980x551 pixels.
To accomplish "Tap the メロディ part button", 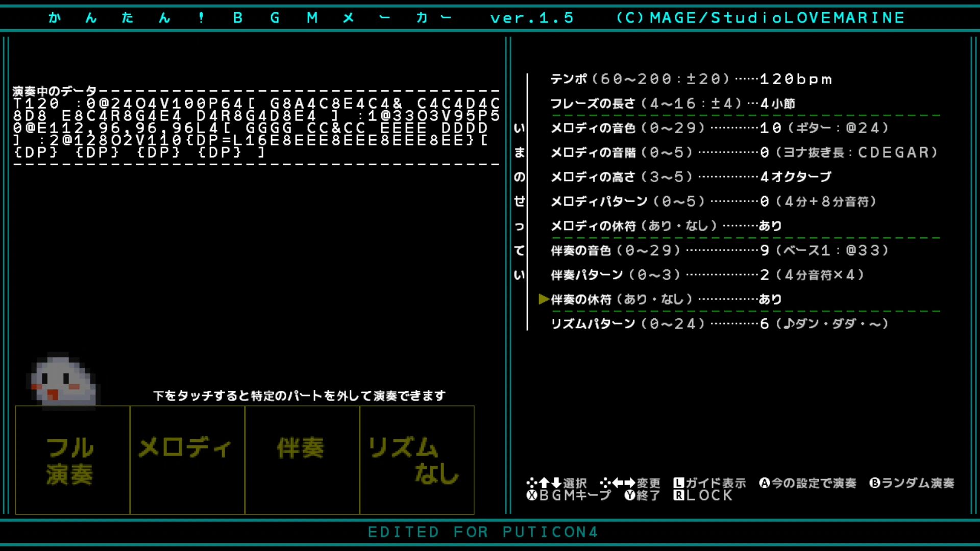I will pos(187,460).
